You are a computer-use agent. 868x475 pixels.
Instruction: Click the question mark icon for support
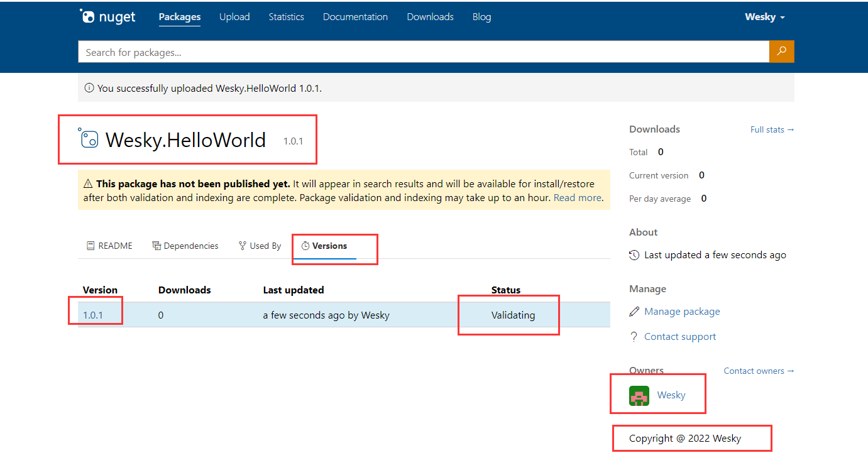coord(634,337)
